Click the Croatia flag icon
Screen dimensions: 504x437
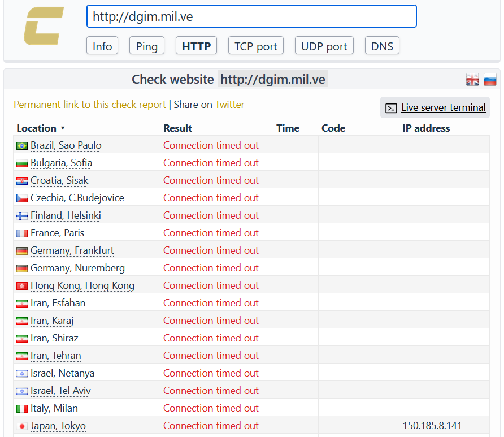[22, 181]
